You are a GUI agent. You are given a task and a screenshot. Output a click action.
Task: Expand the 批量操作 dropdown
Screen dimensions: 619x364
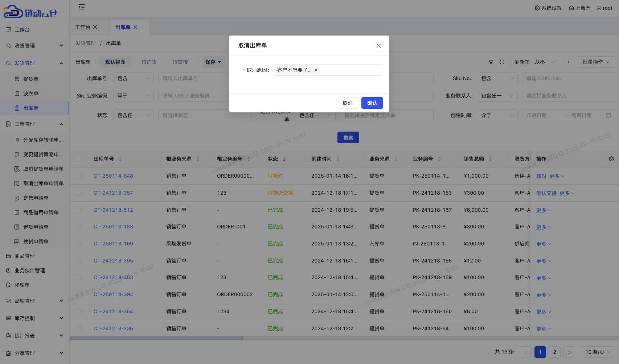click(595, 62)
